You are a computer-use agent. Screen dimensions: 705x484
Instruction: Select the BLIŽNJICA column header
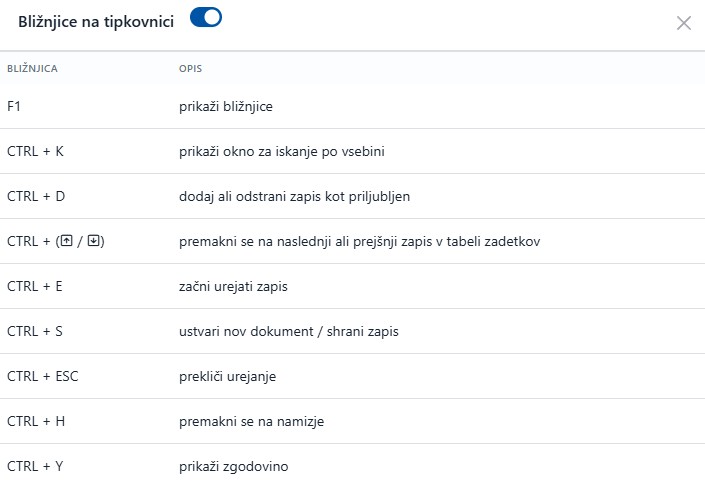(x=32, y=69)
